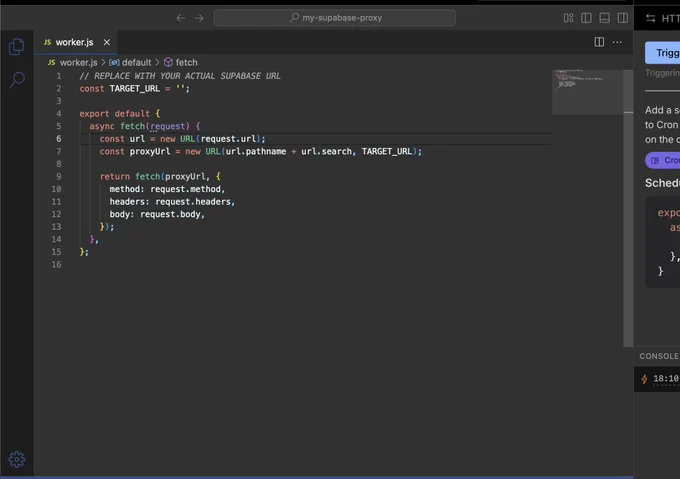Toggle the secondary sidebar layout icon

tap(623, 18)
